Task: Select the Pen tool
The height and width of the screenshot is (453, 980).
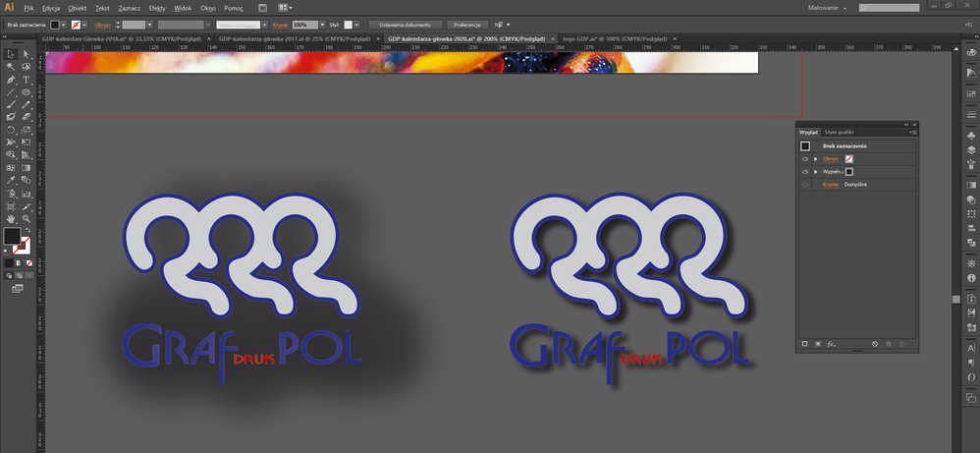Action: pyautogui.click(x=11, y=80)
